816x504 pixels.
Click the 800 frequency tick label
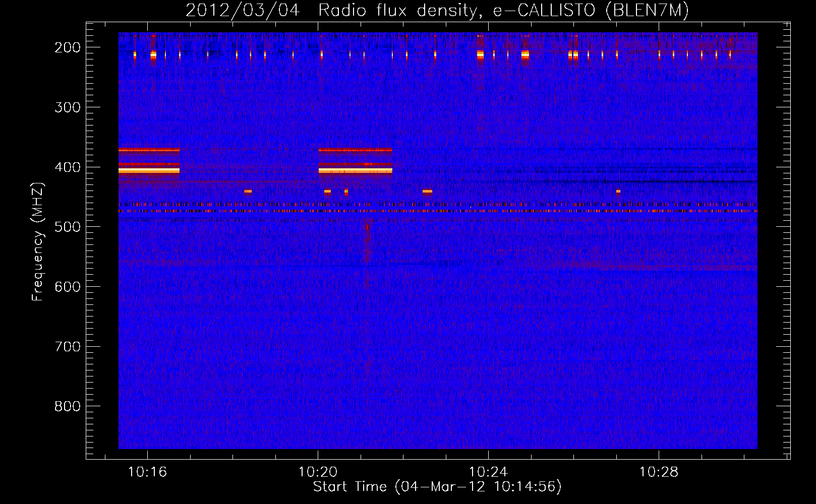click(68, 406)
